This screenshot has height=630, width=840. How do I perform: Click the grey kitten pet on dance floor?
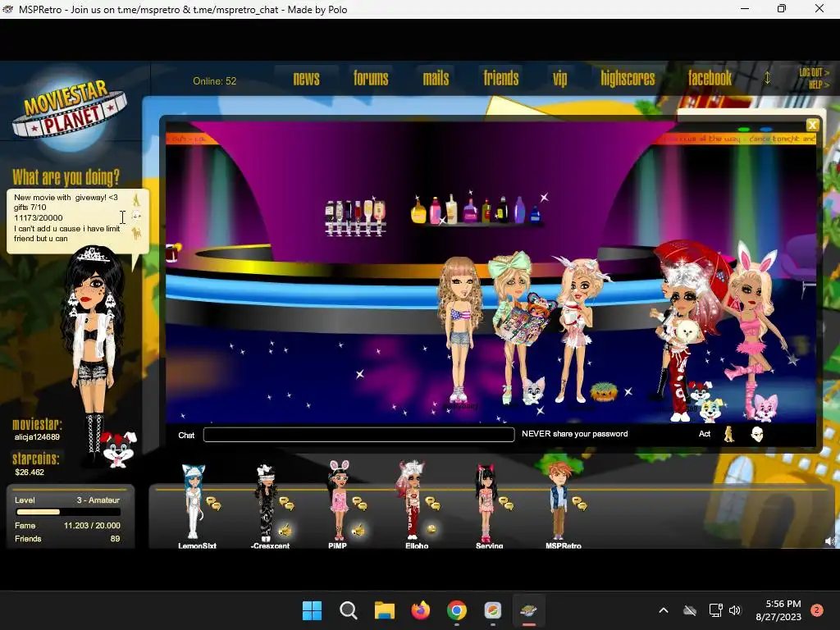click(x=533, y=390)
